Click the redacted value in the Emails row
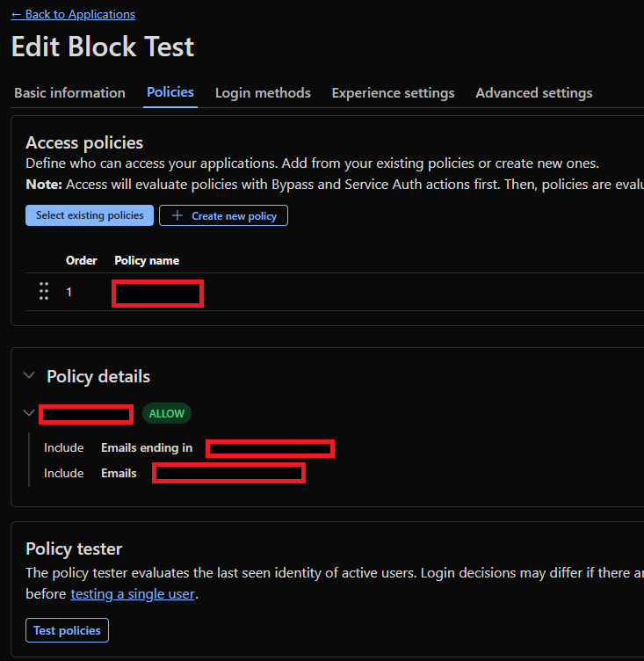The image size is (644, 661). 228,474
